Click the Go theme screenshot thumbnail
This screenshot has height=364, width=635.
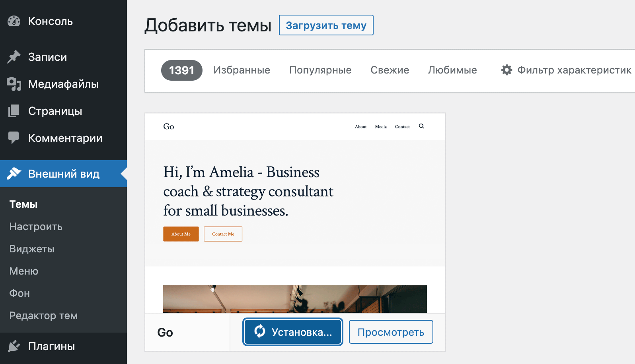(x=295, y=213)
